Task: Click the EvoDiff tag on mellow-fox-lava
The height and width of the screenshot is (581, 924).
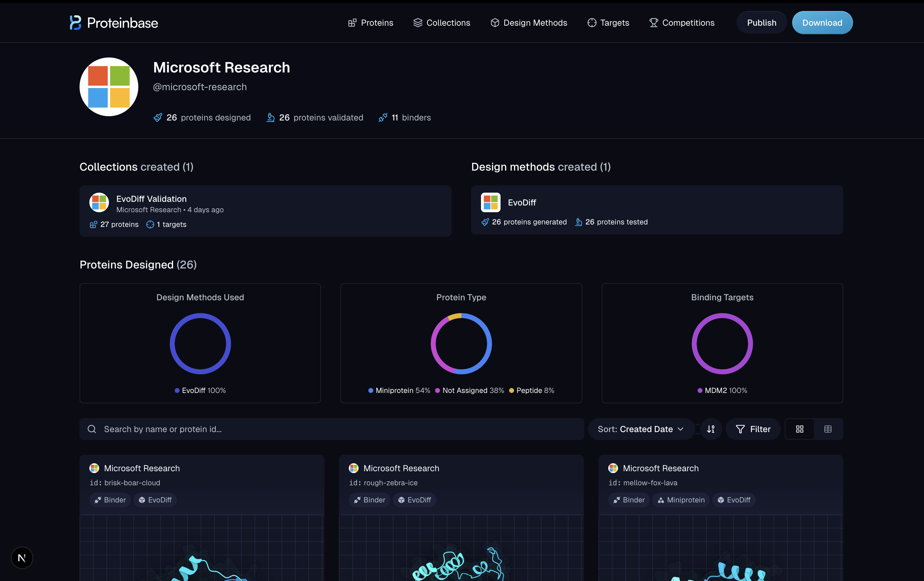Action: point(734,500)
